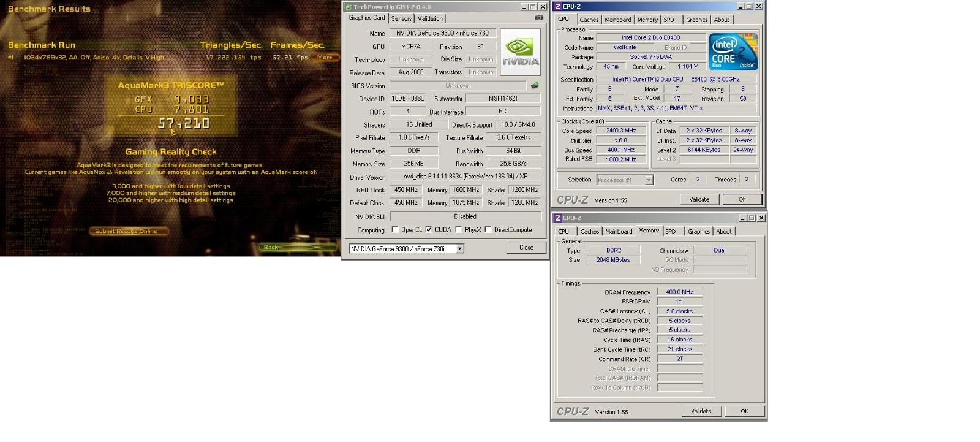Open Mainboard tab in top CPU-Z window

coord(618,20)
